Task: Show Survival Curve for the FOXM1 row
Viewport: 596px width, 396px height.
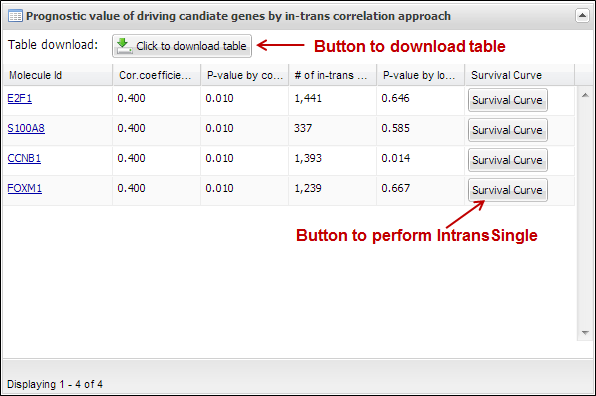Action: (x=507, y=190)
